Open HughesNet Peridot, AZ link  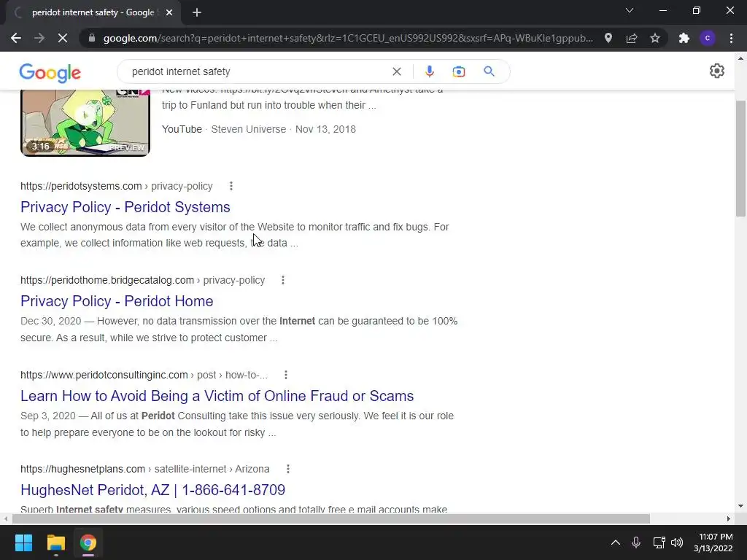coord(153,490)
